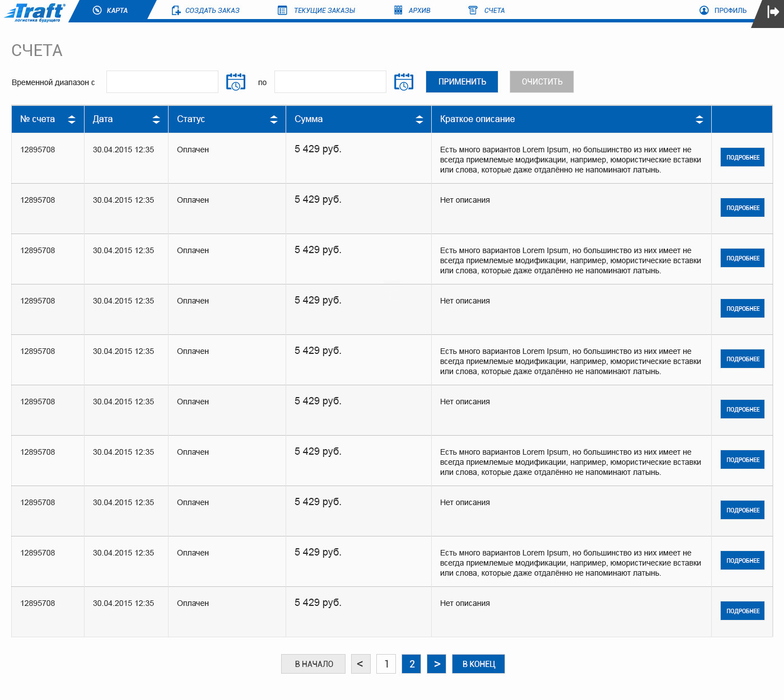Click the compass icon on Карта tab
The height and width of the screenshot is (700, 784).
[97, 10]
